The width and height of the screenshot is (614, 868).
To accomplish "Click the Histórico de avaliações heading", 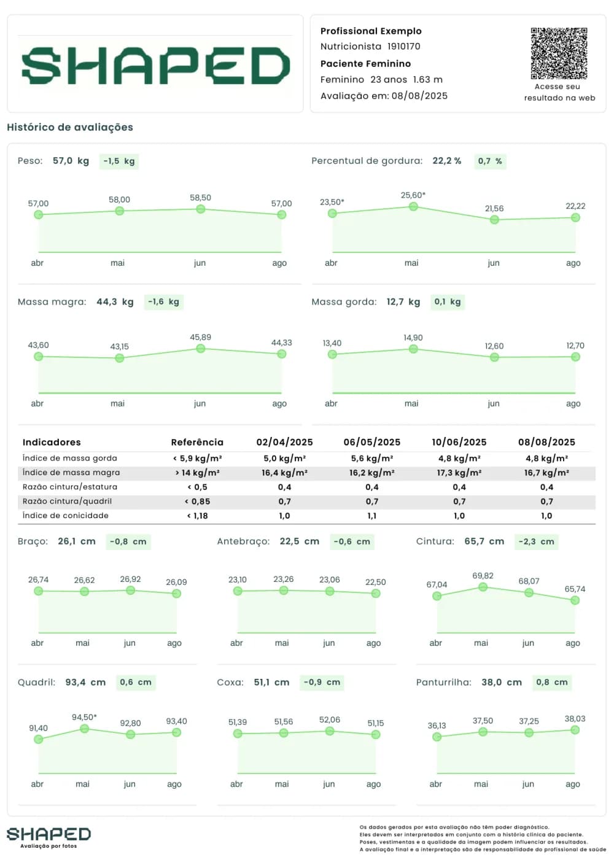I will pos(70,127).
